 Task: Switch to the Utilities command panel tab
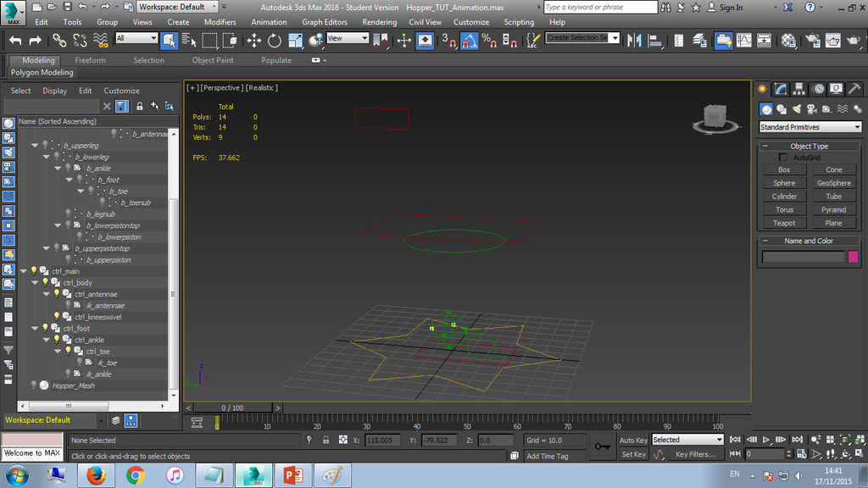coord(854,88)
